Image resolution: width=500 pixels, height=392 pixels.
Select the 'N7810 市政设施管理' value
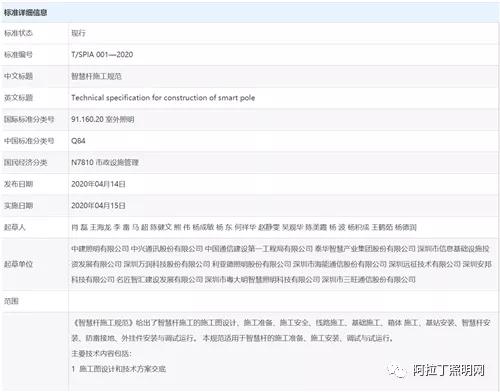click(x=105, y=162)
